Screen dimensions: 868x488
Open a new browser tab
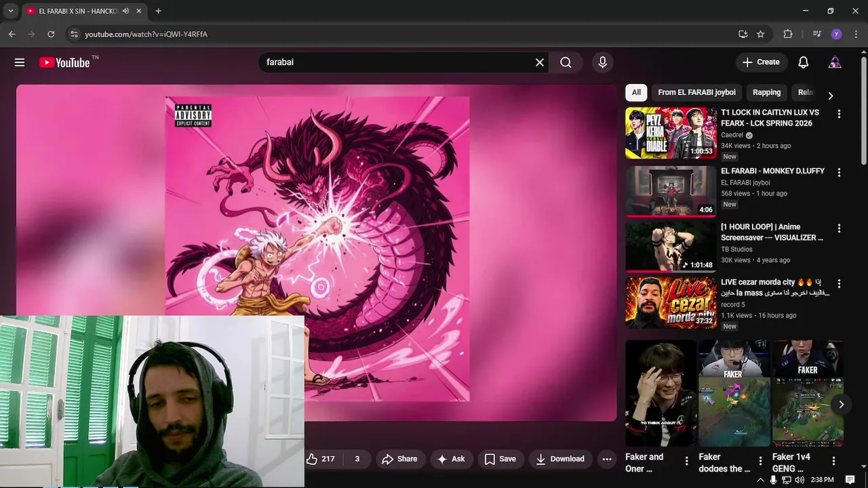(x=158, y=11)
